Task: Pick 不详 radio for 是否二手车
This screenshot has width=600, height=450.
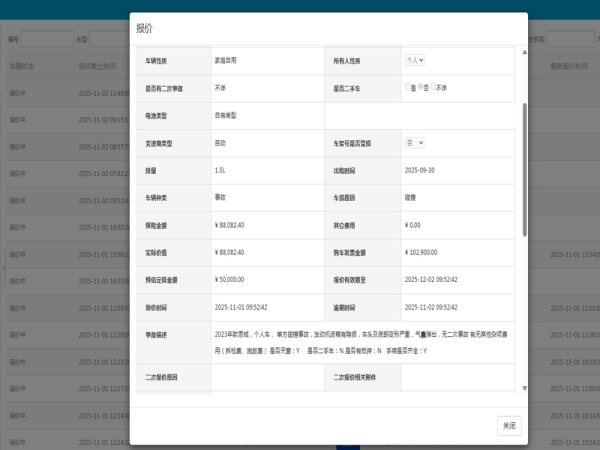Action: (434, 88)
